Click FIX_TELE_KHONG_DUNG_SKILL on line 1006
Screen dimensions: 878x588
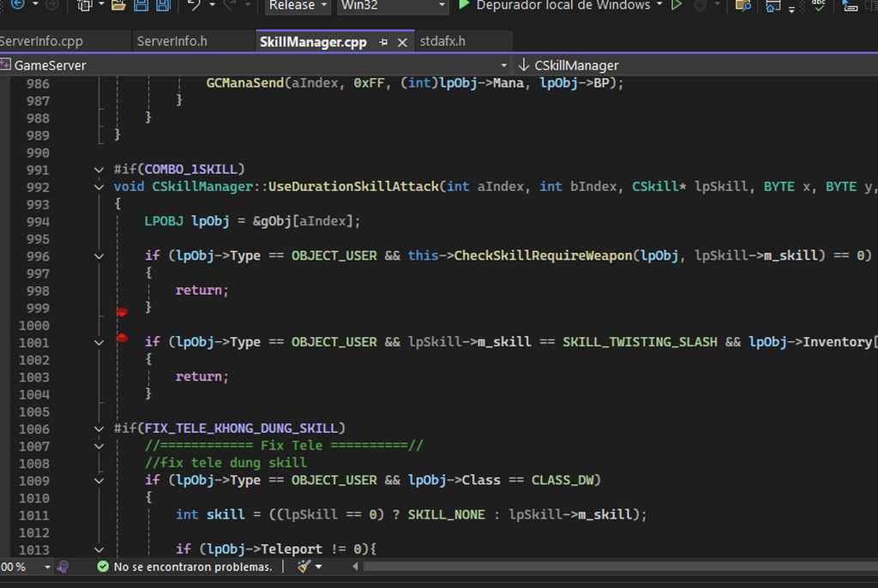pyautogui.click(x=241, y=429)
